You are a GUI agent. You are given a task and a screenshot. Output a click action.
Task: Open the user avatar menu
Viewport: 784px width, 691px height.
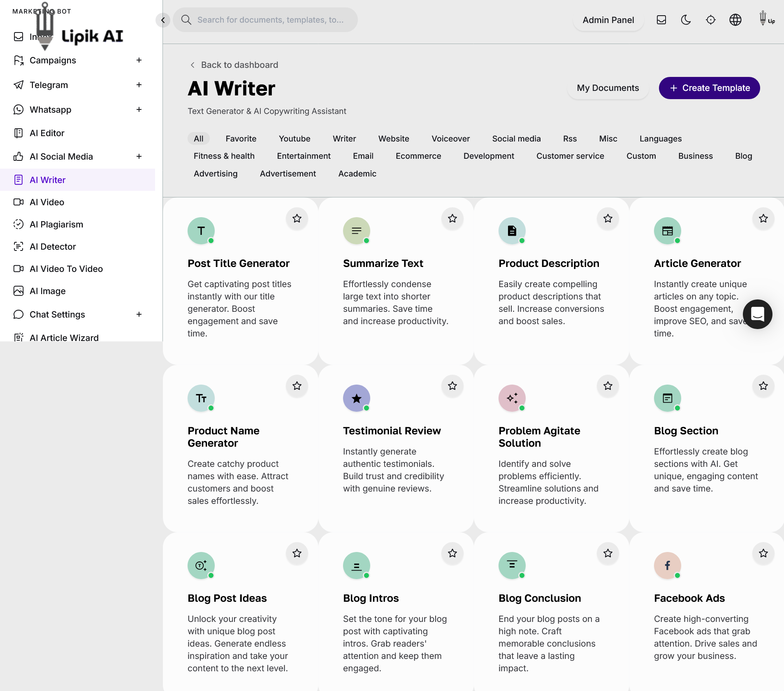coord(766,19)
